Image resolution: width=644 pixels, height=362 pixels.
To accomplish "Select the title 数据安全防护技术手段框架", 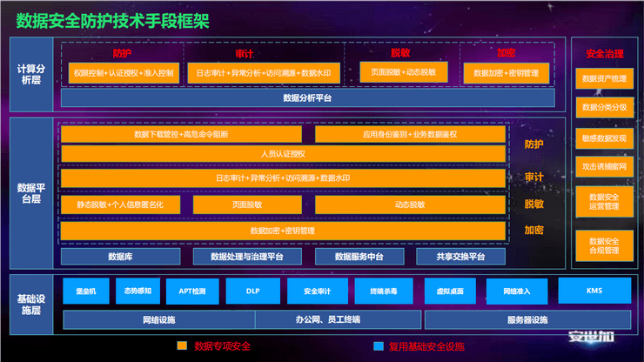I will (x=113, y=22).
